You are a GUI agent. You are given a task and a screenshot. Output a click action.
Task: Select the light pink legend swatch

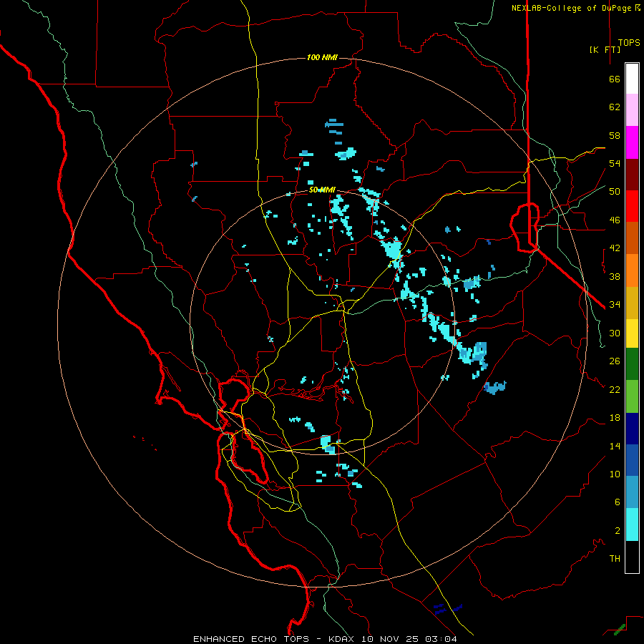(632, 110)
